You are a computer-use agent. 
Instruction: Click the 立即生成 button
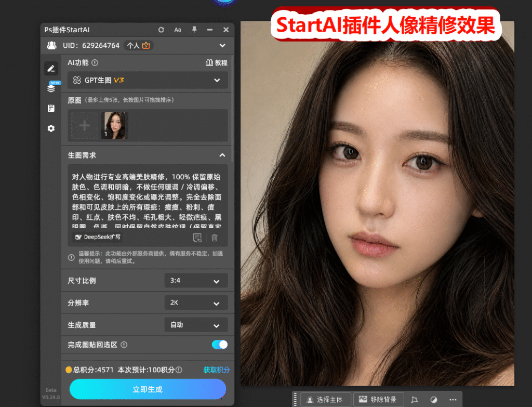tap(148, 389)
